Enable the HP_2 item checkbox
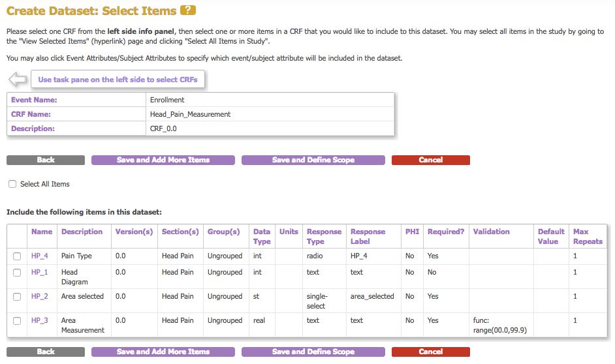 click(17, 297)
